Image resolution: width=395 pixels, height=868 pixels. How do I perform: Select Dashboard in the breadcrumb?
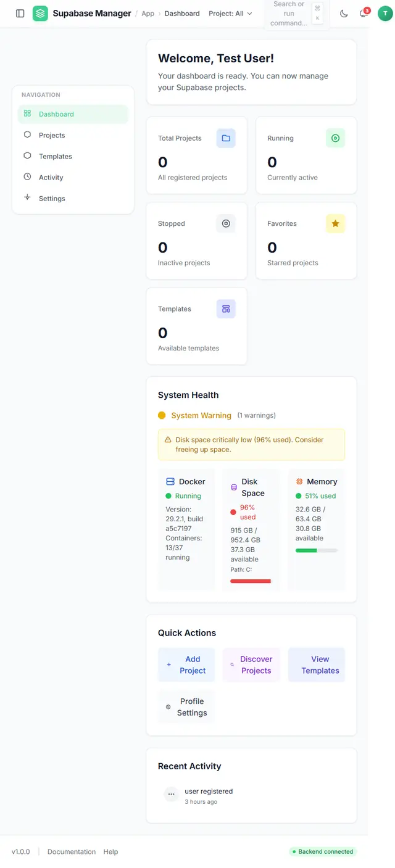[182, 14]
